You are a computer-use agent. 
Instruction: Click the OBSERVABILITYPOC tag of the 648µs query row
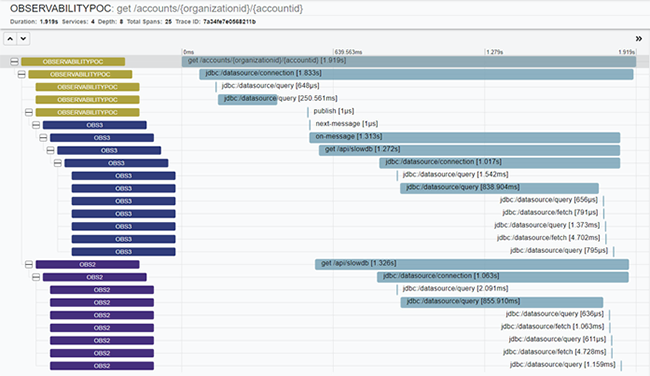click(87, 87)
